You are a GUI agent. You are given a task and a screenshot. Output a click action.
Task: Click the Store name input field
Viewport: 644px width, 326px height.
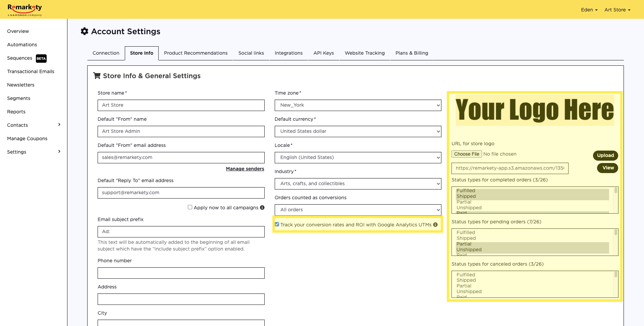coord(181,105)
